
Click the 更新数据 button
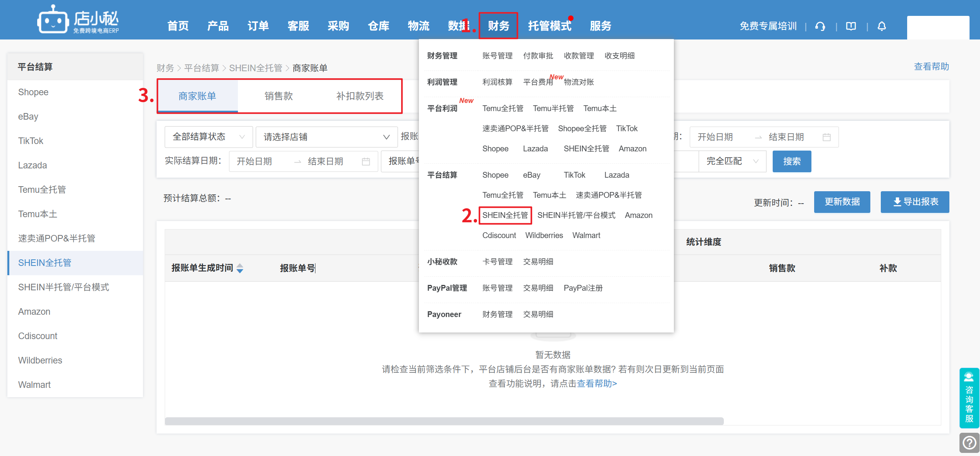click(842, 202)
